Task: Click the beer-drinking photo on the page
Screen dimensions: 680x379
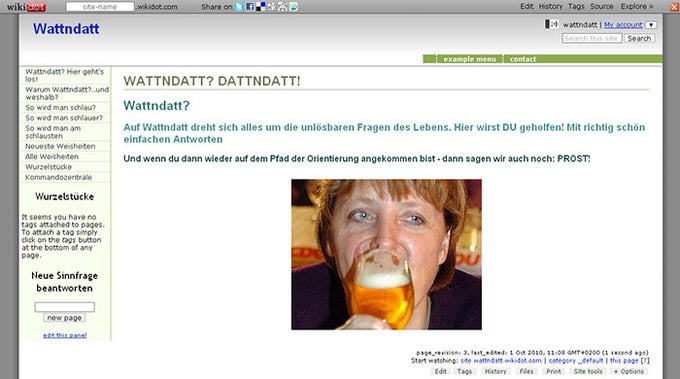Action: point(386,255)
